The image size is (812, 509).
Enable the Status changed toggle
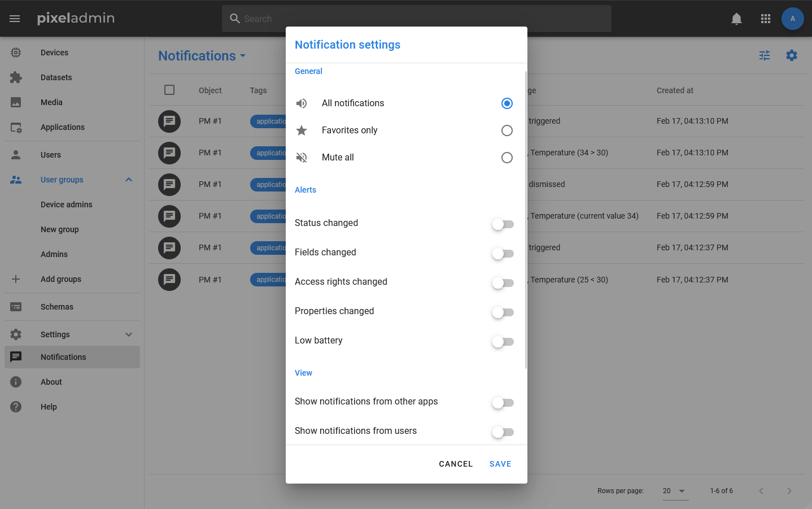[x=503, y=224]
